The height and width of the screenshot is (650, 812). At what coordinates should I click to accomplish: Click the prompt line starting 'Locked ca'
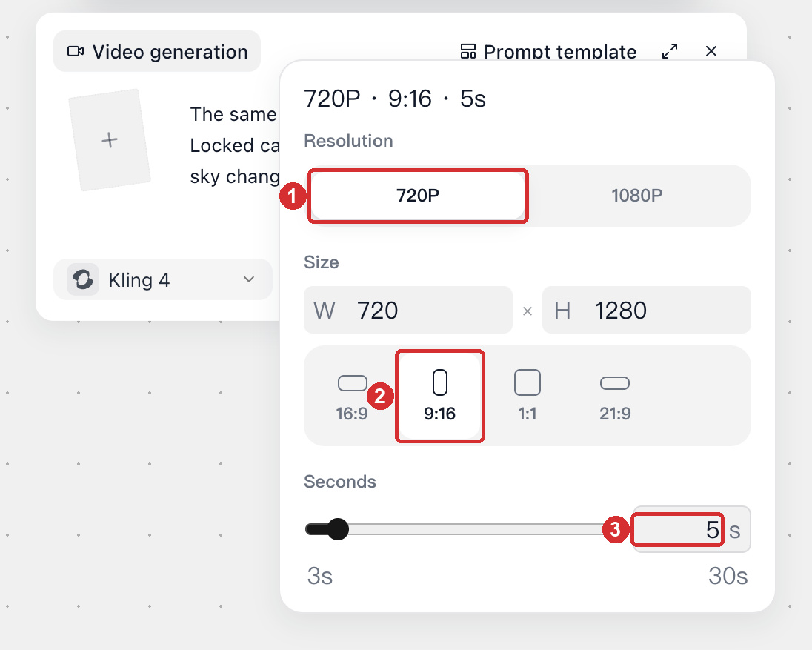click(x=234, y=145)
